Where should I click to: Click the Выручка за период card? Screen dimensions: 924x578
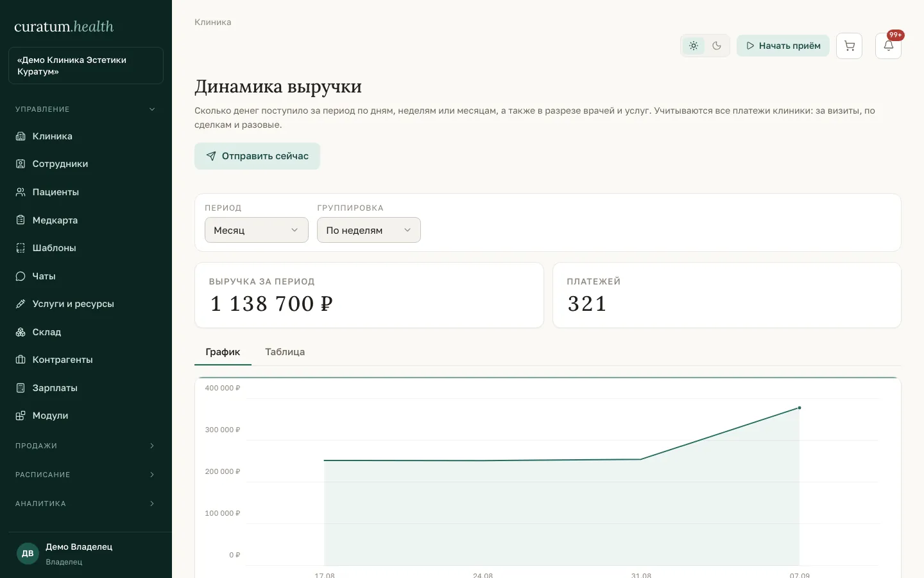click(x=369, y=295)
